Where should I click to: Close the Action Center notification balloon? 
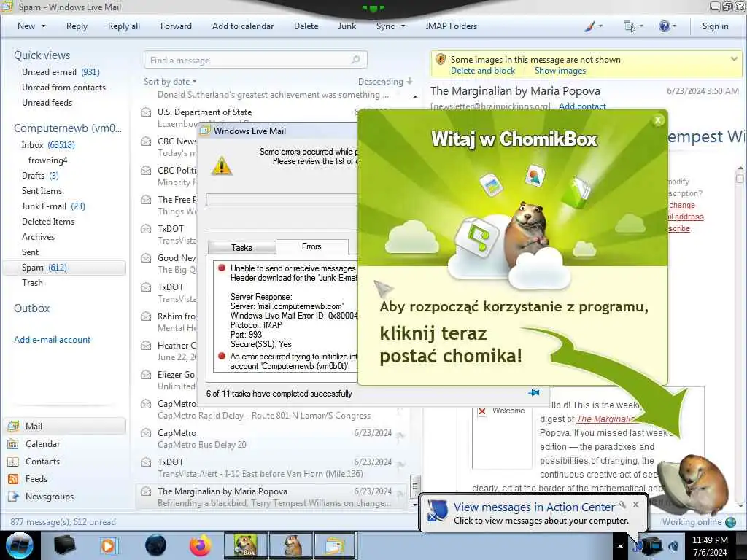point(635,505)
